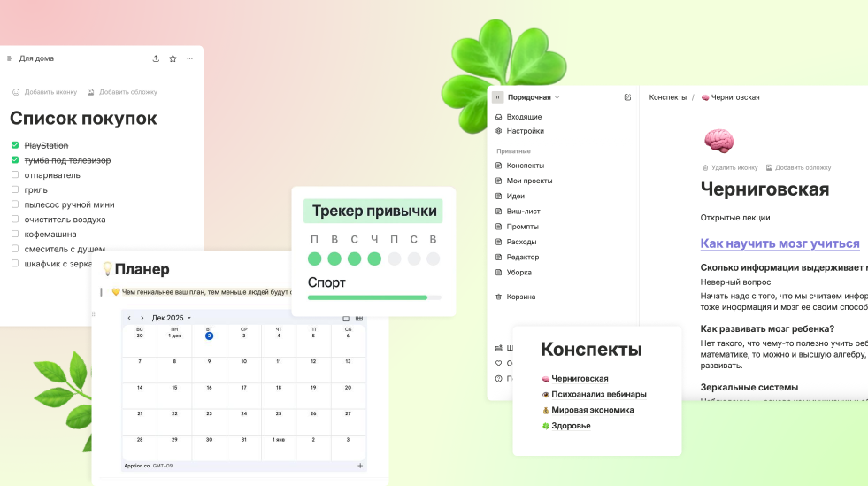
Task: Open the Порядочная workspace dropdown
Action: [x=534, y=97]
